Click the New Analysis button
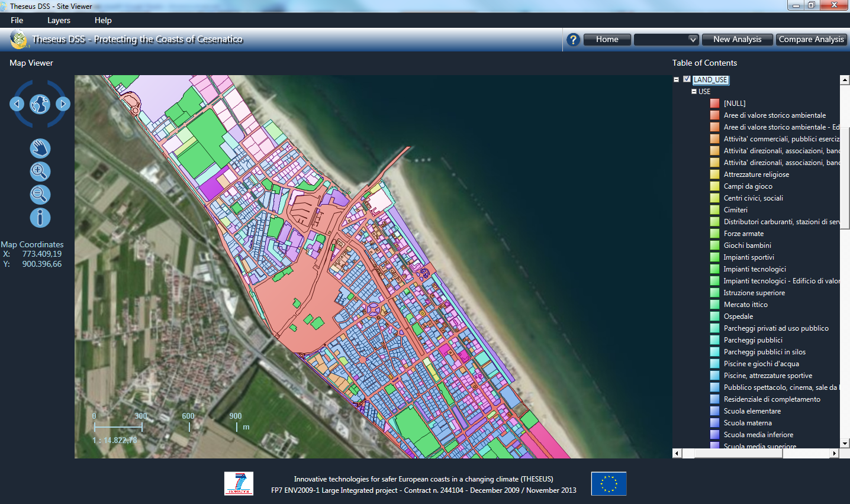Image resolution: width=850 pixels, height=504 pixels. (x=738, y=40)
